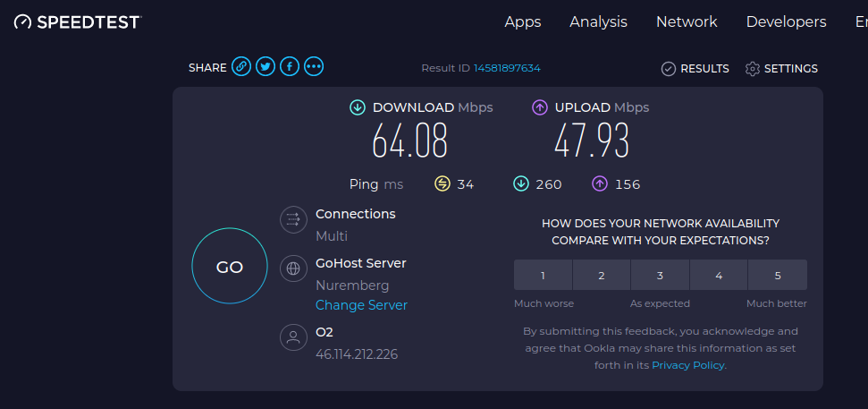Click the Connections multi-arrow icon
The width and height of the screenshot is (868, 409).
pos(293,220)
